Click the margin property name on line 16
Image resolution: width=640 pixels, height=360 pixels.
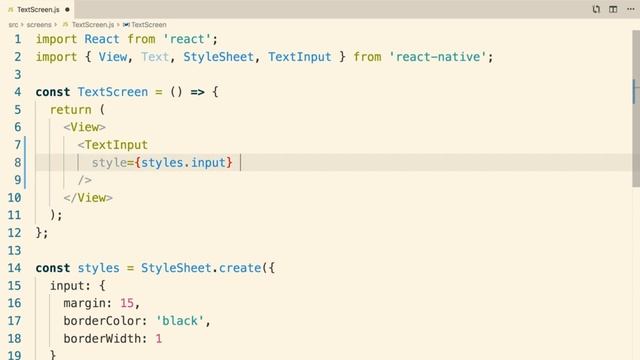(x=84, y=303)
